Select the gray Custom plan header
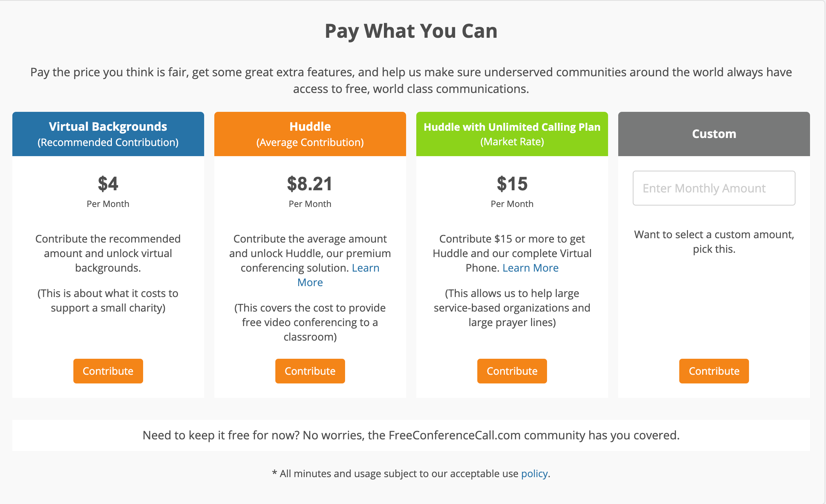This screenshot has width=826, height=504. coord(713,134)
